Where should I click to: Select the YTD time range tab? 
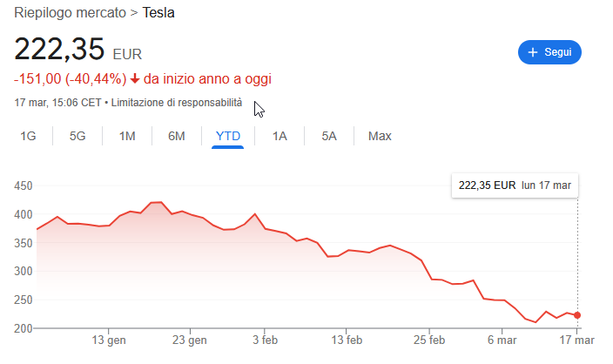coord(228,136)
